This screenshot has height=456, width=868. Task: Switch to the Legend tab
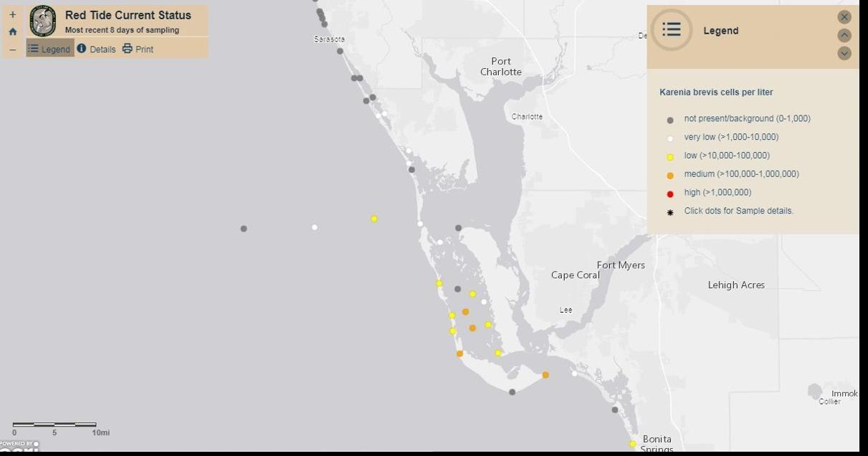(x=49, y=49)
